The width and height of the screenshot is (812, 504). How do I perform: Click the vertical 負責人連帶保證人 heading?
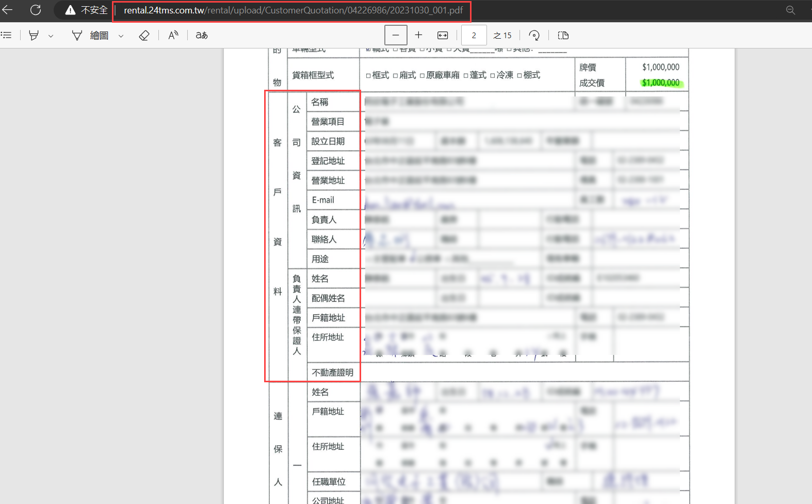tap(297, 315)
